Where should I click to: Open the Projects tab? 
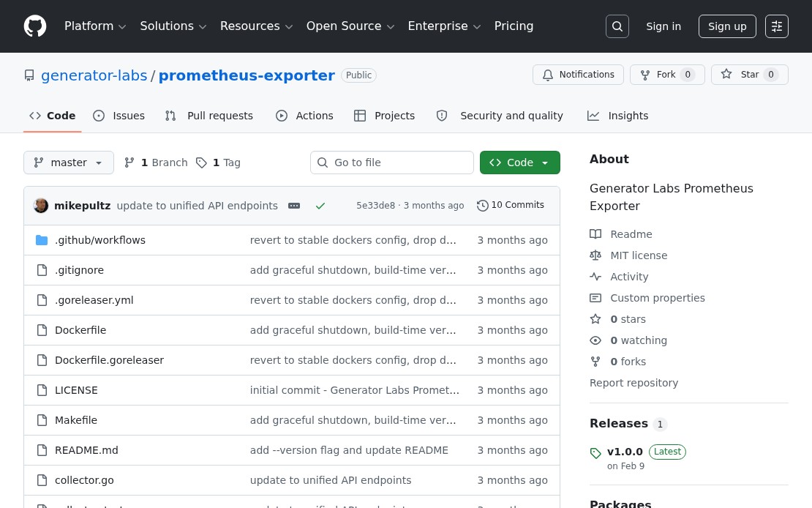(384, 116)
